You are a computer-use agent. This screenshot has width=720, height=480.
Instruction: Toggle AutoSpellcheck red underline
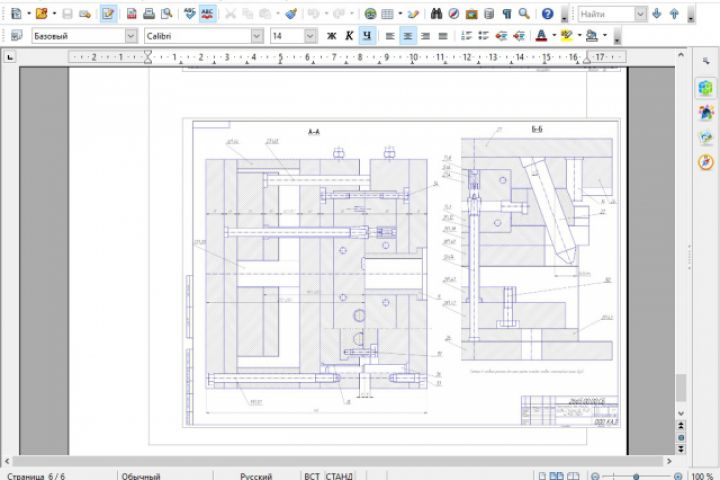tap(207, 14)
